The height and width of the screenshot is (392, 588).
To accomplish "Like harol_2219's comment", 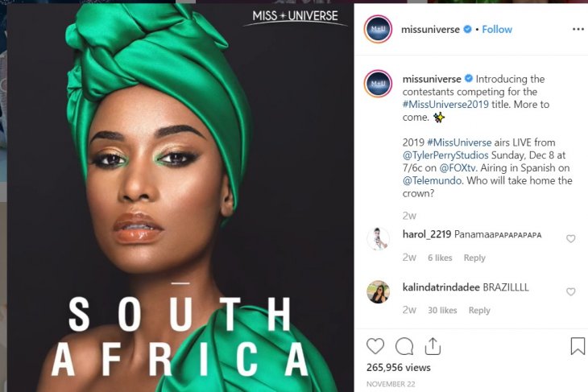I will tap(571, 239).
